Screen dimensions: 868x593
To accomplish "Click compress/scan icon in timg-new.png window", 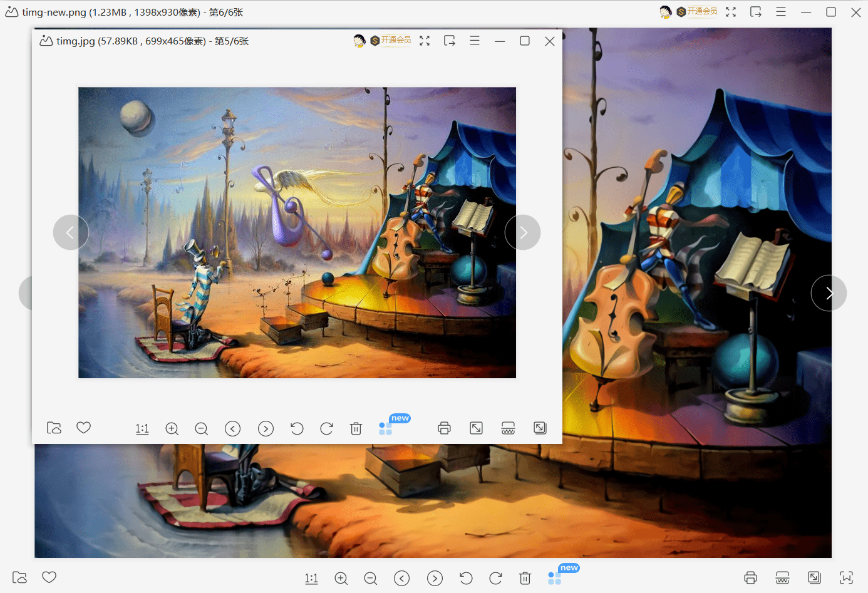I will pos(783,578).
